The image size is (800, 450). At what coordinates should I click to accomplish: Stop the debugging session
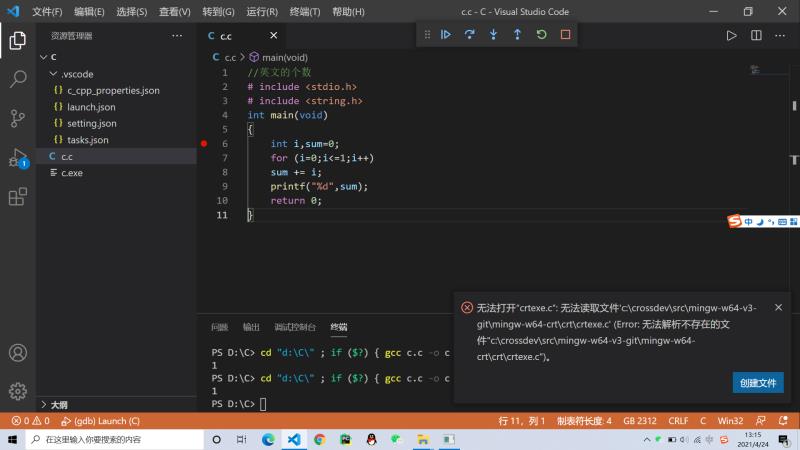565,35
